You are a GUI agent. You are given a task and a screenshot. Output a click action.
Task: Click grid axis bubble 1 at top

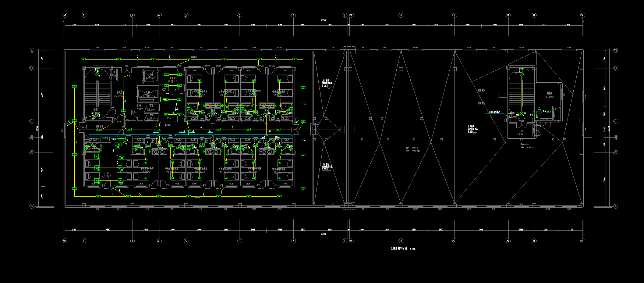point(84,15)
